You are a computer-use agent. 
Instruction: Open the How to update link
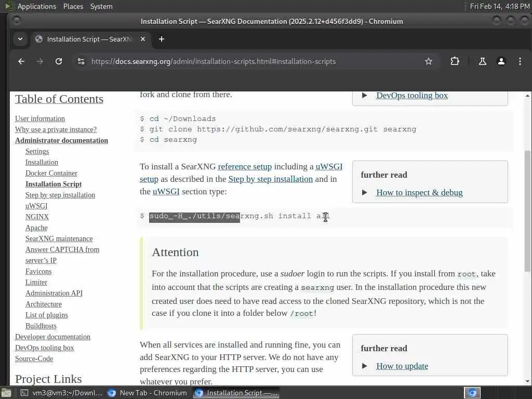402,366
